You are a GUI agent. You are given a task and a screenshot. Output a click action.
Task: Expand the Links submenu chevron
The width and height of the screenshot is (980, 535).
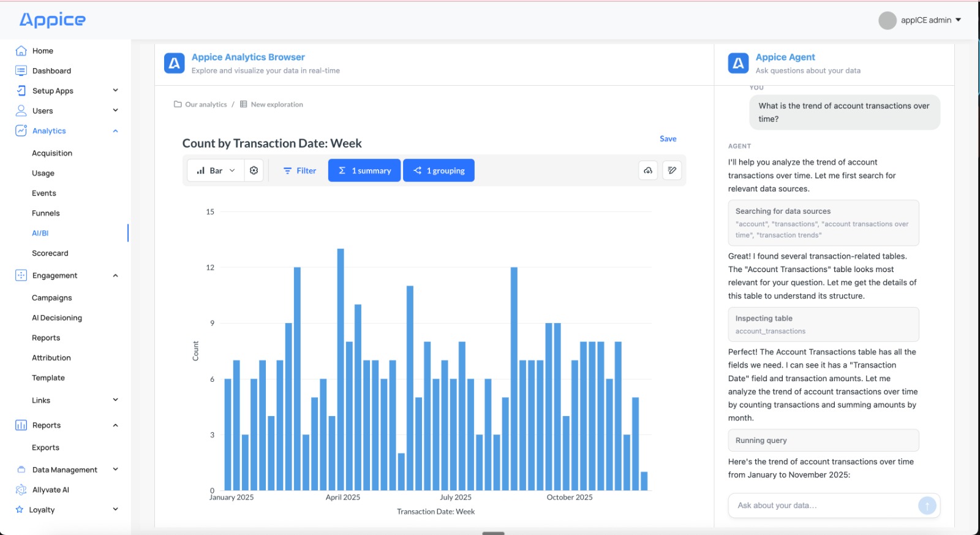pyautogui.click(x=115, y=400)
